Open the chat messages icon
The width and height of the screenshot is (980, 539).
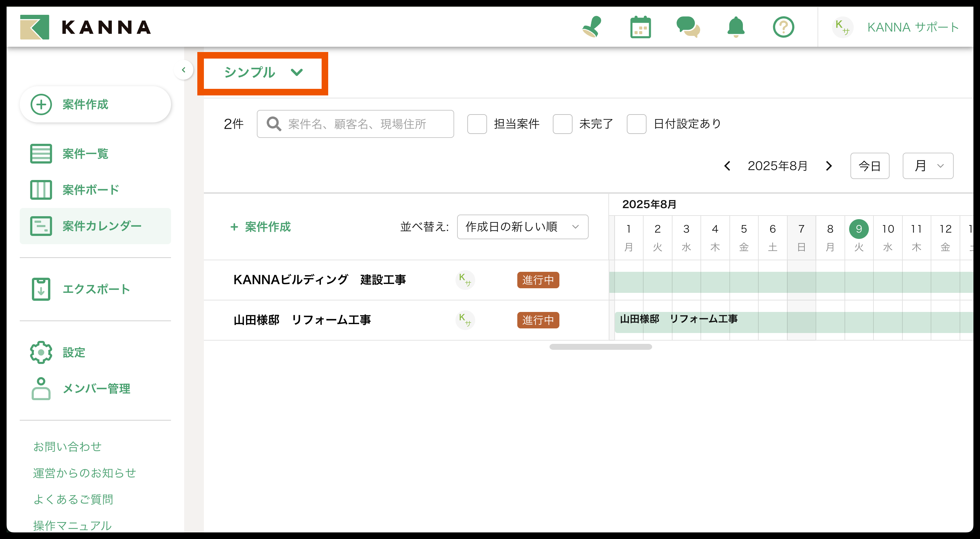688,27
